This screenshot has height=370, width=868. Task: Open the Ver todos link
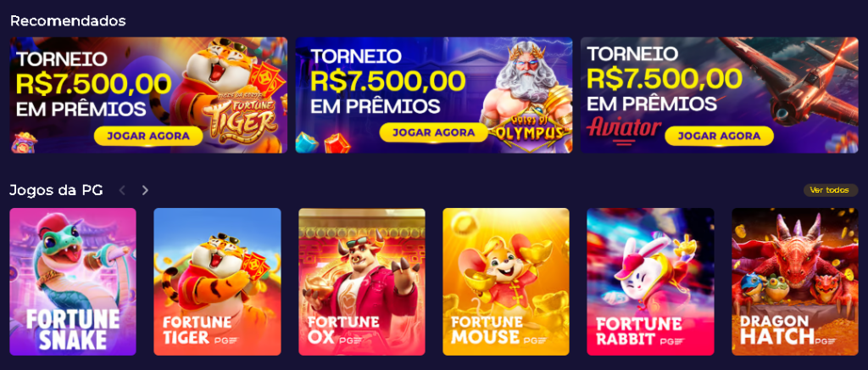pyautogui.click(x=831, y=190)
